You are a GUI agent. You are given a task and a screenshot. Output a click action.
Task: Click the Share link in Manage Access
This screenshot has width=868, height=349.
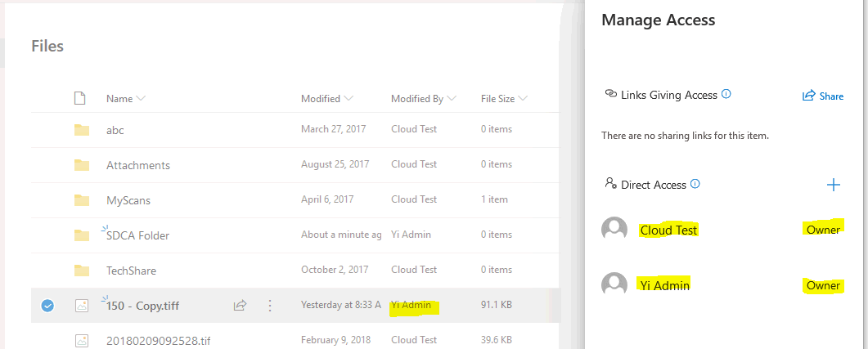823,96
